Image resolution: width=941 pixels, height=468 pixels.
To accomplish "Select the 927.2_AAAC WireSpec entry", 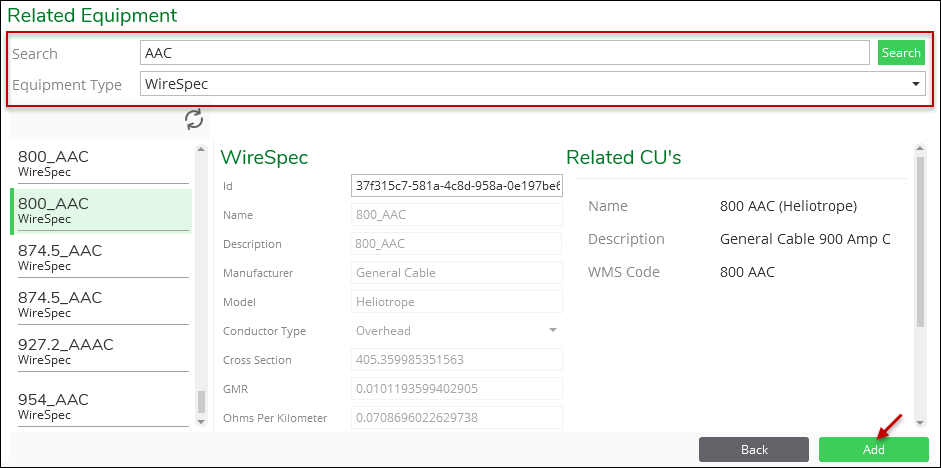I will pyautogui.click(x=103, y=351).
